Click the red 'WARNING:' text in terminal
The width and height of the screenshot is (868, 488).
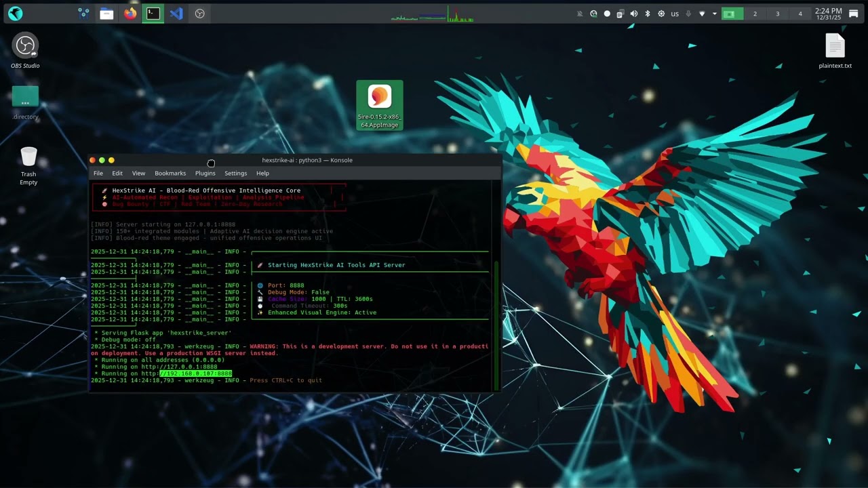264,346
